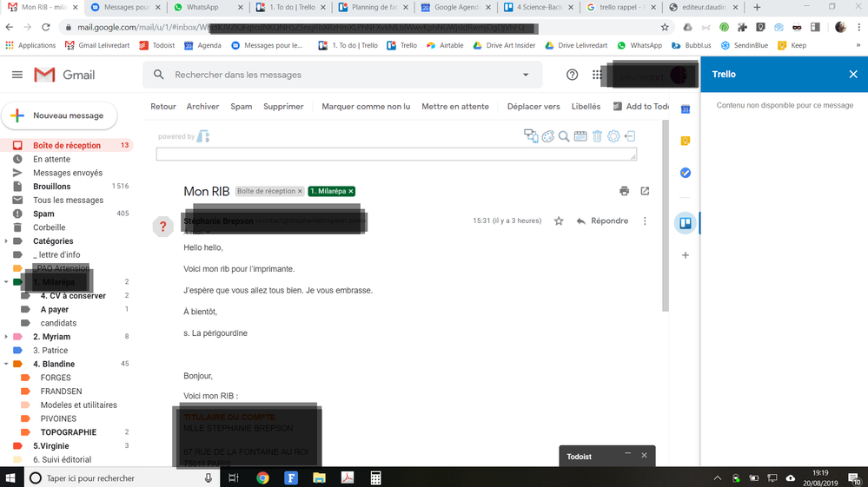Open Google Calendar in the side panel
Image resolution: width=868 pixels, height=487 pixels.
click(686, 109)
